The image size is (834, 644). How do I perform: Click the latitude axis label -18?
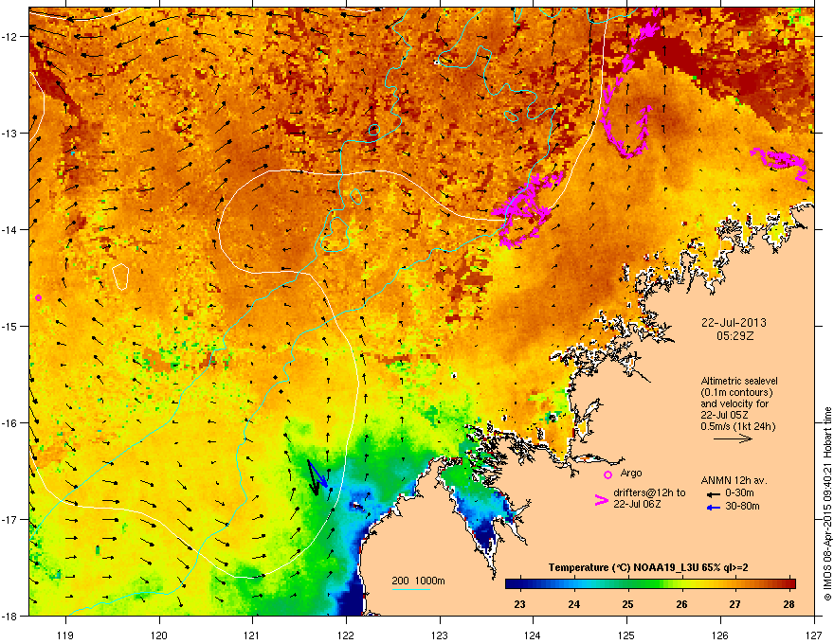click(10, 616)
